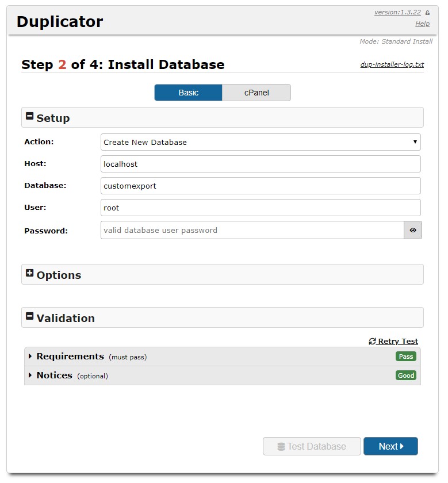This screenshot has height=483, width=448.
Task: Collapse the Validation section minus icon
Action: tap(30, 316)
